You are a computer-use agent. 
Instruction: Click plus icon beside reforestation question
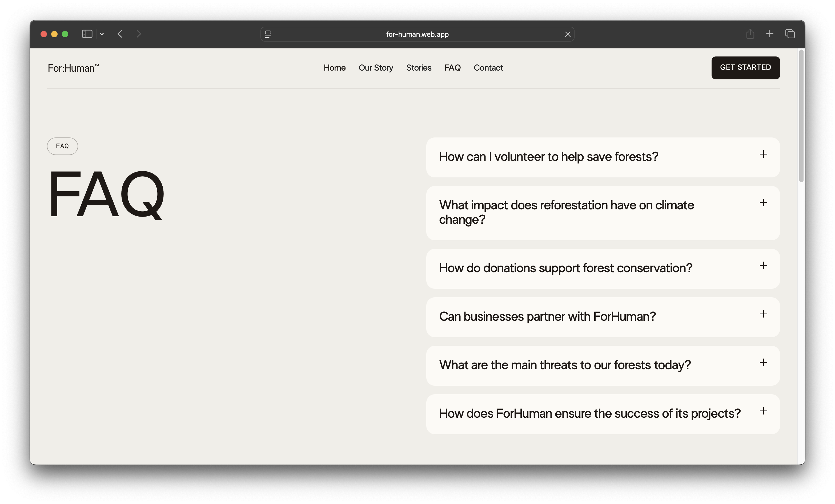[x=763, y=202]
